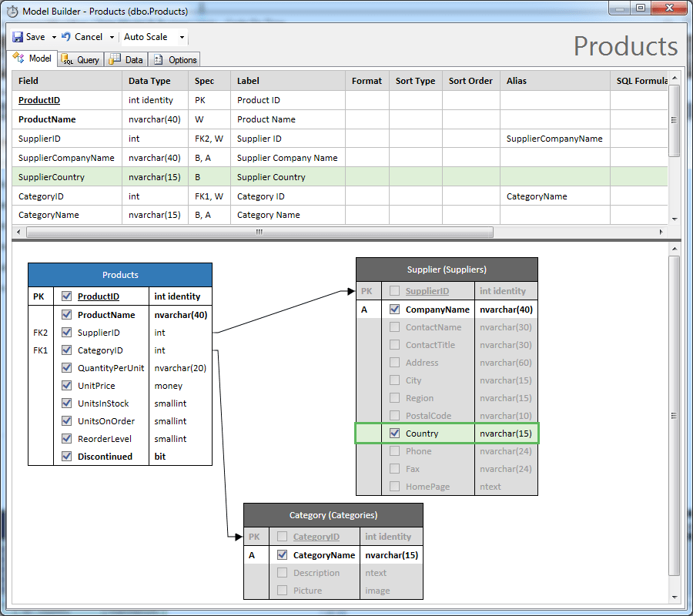Switch to the Model tab
Viewport: 693px width, 616px height.
point(32,59)
